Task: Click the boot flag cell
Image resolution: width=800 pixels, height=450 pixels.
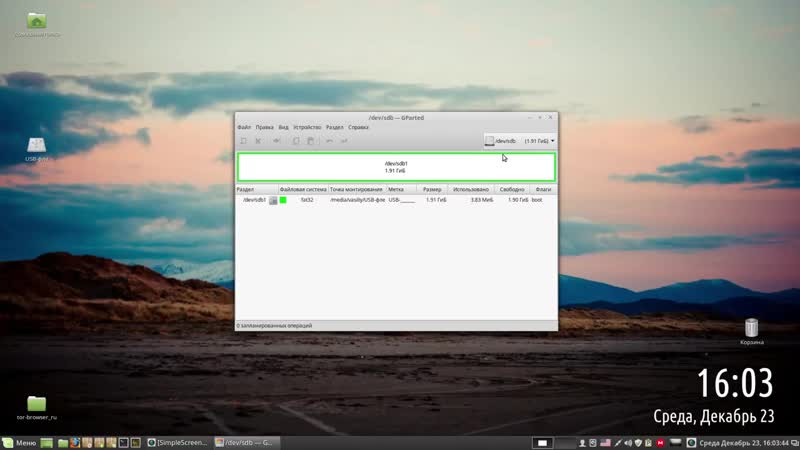Action: (x=537, y=200)
